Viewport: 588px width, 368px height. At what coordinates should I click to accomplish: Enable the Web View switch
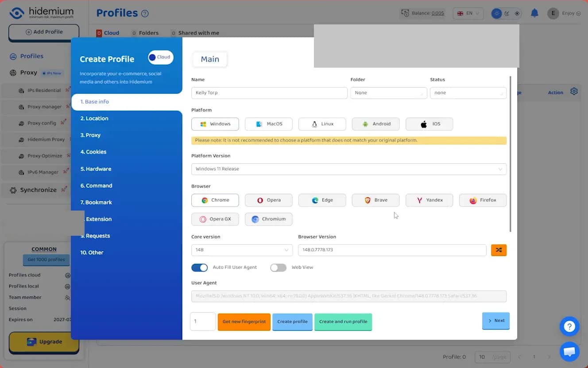279,268
